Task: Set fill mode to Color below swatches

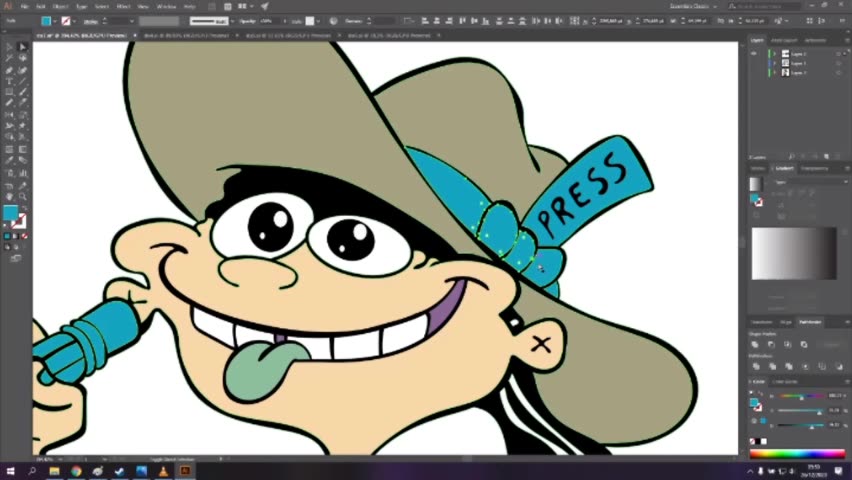Action: coord(7,236)
